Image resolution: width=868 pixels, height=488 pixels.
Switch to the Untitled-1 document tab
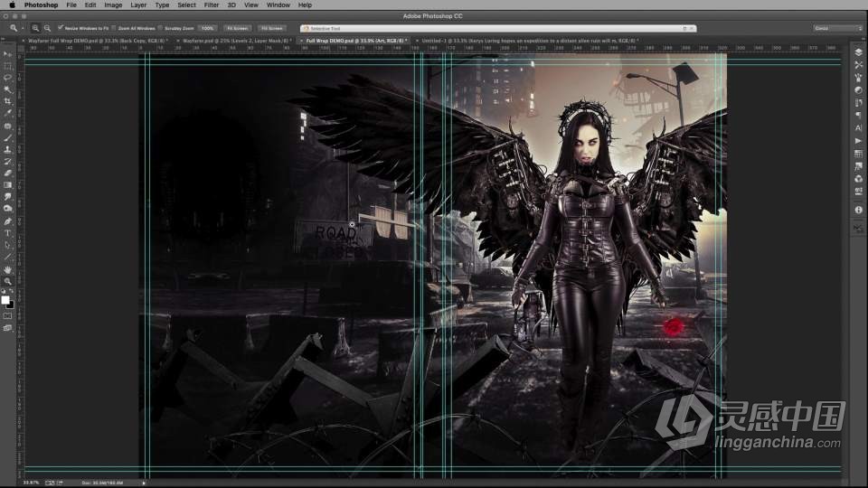click(529, 41)
